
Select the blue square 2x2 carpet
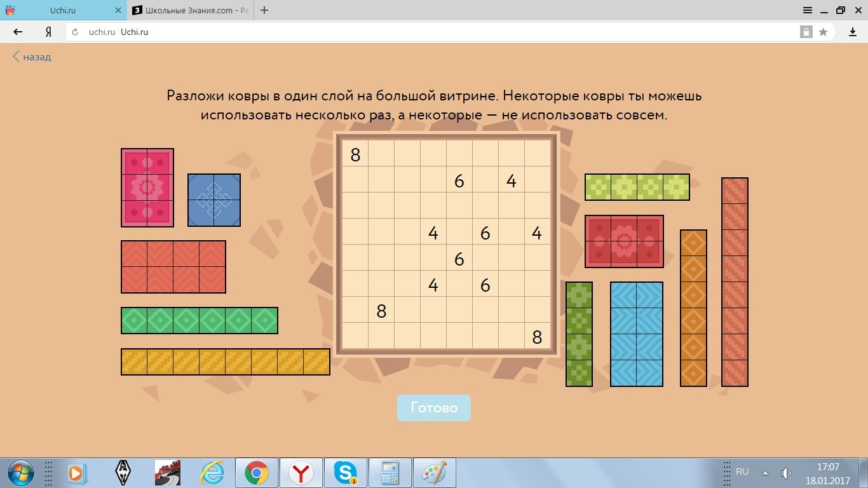pyautogui.click(x=214, y=200)
